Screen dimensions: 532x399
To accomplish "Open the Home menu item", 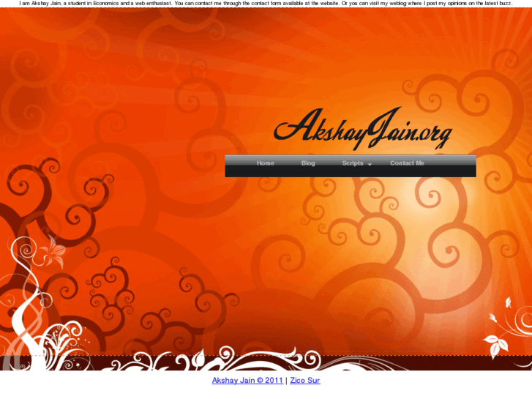I will (266, 163).
